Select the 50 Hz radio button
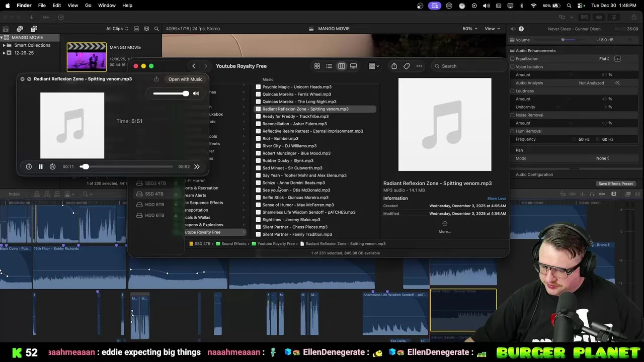This screenshot has width=644, height=362. click(x=574, y=139)
